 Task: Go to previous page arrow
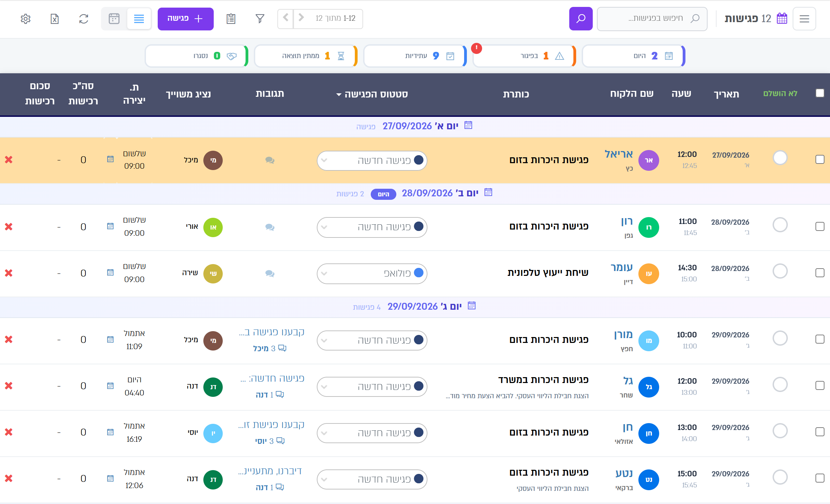[301, 17]
